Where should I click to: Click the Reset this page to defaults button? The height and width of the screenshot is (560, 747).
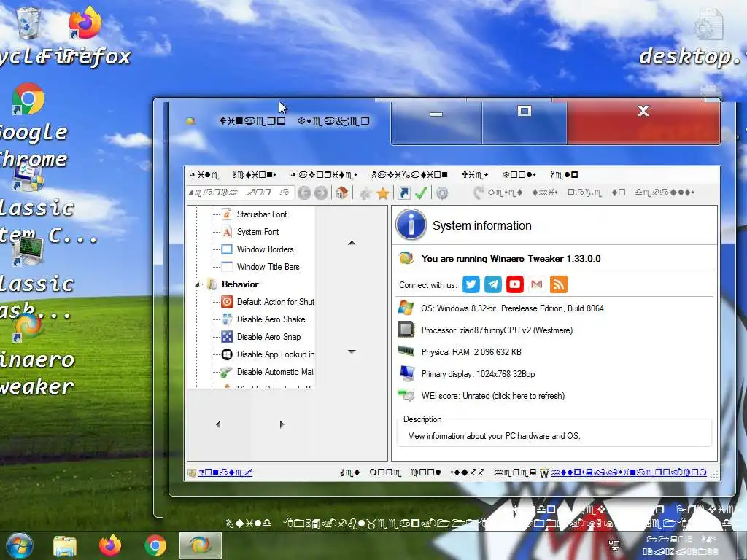click(x=584, y=192)
